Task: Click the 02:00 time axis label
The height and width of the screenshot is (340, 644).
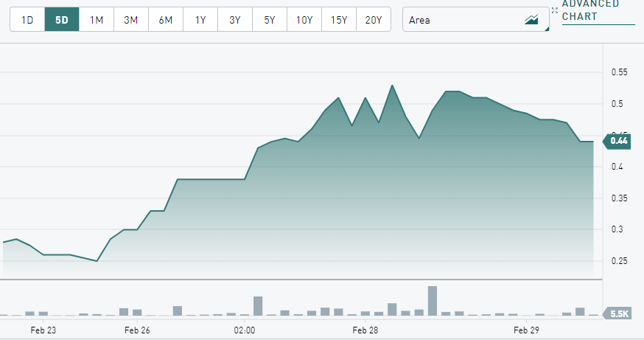Action: click(245, 330)
